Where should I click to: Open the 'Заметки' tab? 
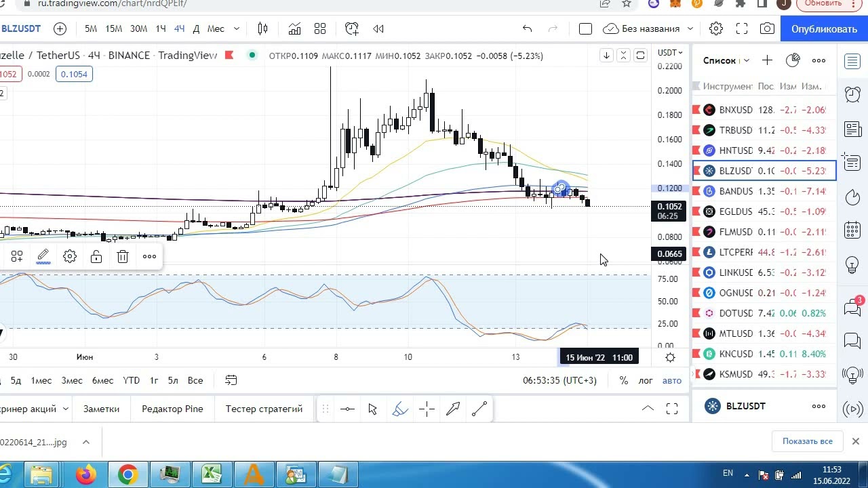coord(101,409)
